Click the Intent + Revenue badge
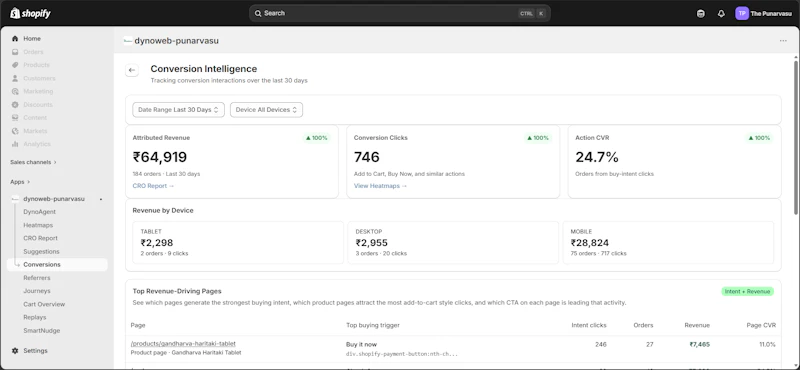This screenshot has width=800, height=370. click(747, 291)
